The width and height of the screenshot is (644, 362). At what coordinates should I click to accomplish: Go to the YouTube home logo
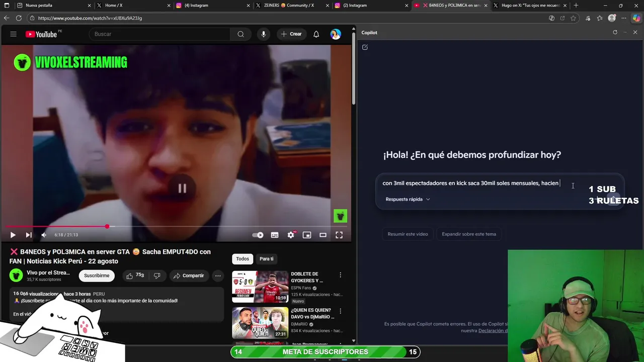(x=41, y=34)
